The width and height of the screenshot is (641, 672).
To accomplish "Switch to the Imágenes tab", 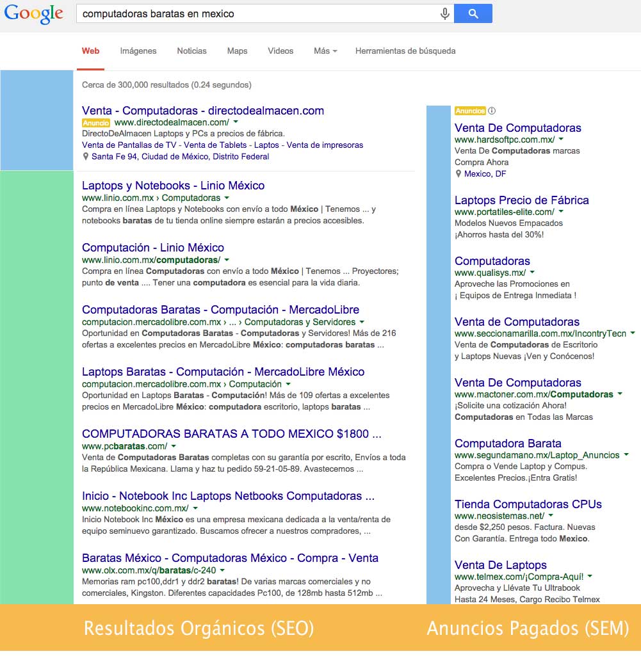I will pyautogui.click(x=138, y=51).
